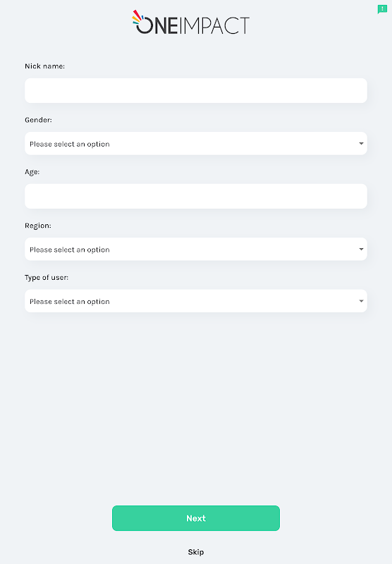392x564 pixels.
Task: Click the colorful burst on the logo
Action: [x=137, y=17]
